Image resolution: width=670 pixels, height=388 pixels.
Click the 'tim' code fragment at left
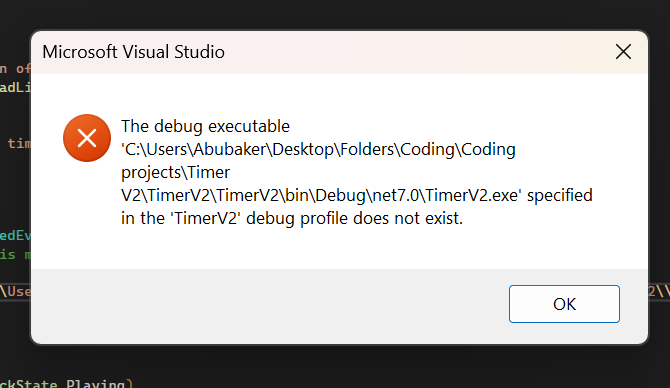[x=19, y=143]
